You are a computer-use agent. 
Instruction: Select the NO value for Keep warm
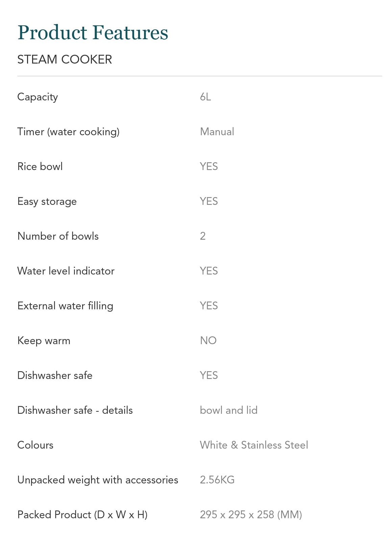pyautogui.click(x=208, y=341)
